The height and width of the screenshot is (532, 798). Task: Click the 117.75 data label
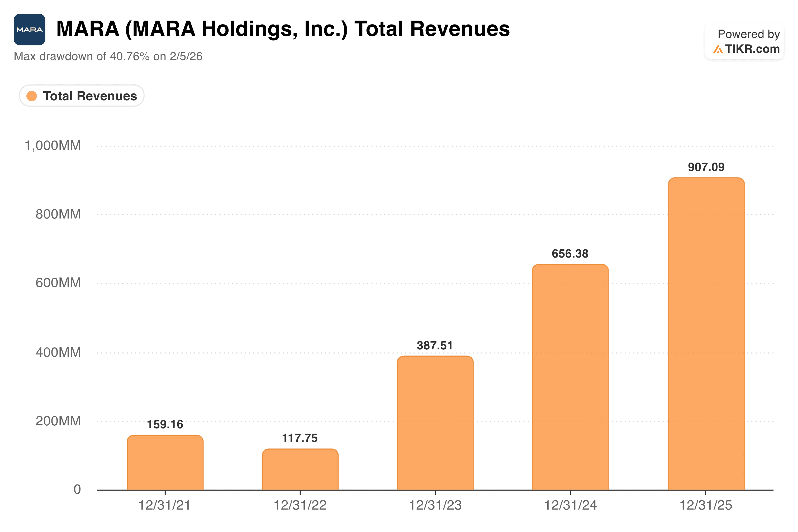[x=300, y=438]
